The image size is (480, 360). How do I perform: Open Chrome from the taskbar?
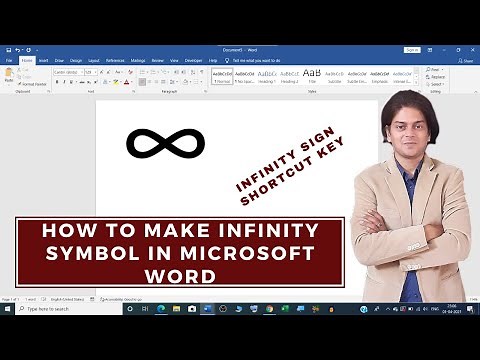point(269,309)
